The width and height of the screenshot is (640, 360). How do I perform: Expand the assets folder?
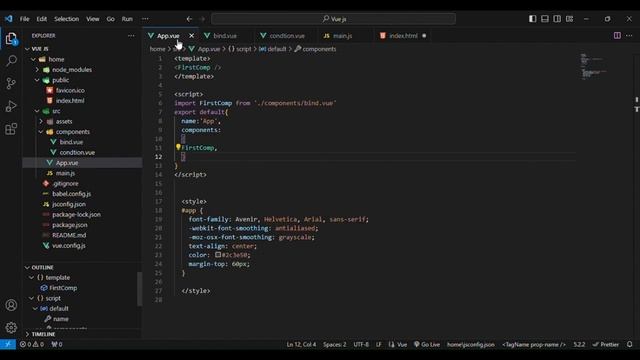coord(41,121)
